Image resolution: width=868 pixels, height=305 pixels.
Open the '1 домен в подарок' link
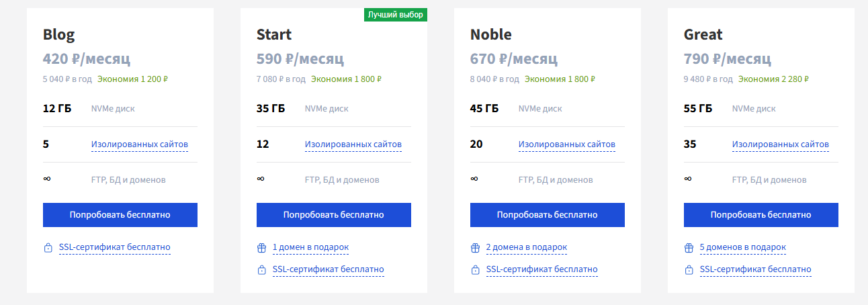pos(310,247)
